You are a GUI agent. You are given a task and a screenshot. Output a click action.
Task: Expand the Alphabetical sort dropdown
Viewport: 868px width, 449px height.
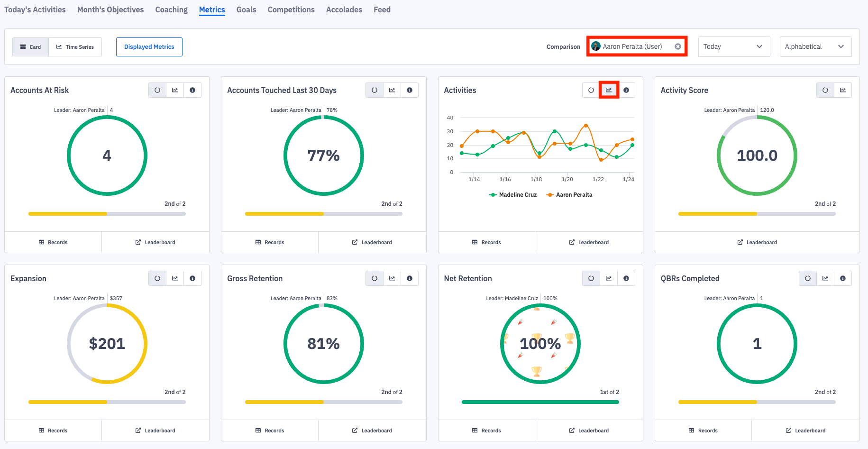815,46
